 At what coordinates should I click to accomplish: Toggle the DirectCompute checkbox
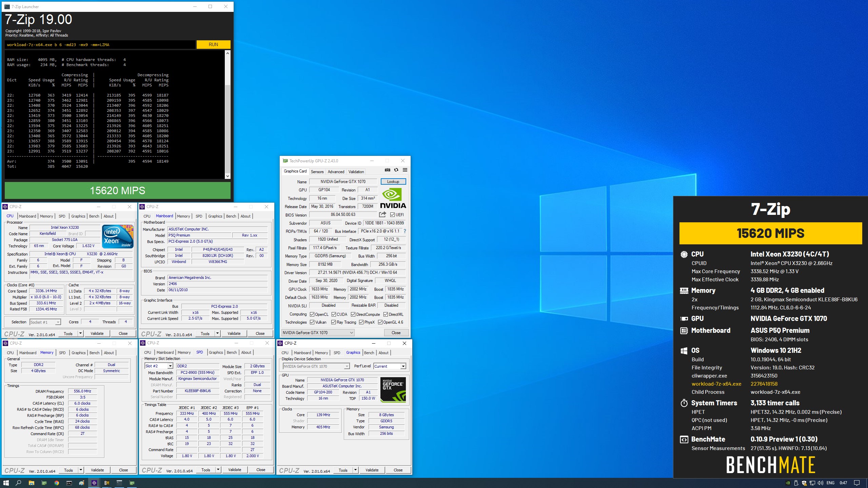(353, 314)
